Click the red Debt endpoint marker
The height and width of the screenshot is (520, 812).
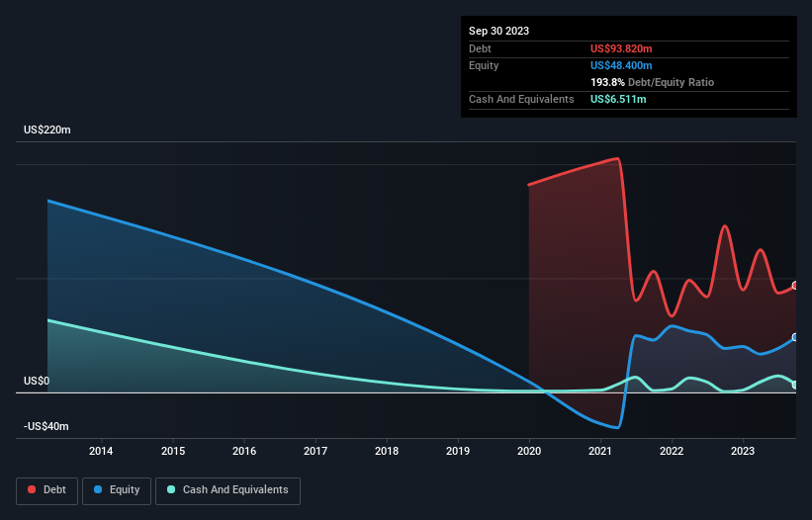tap(796, 286)
